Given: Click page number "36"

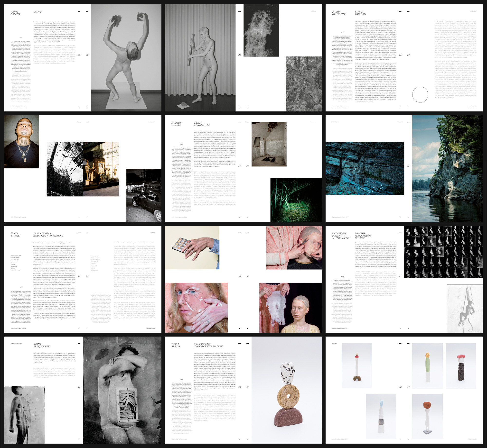Looking at the screenshot, I should (240, 276).
